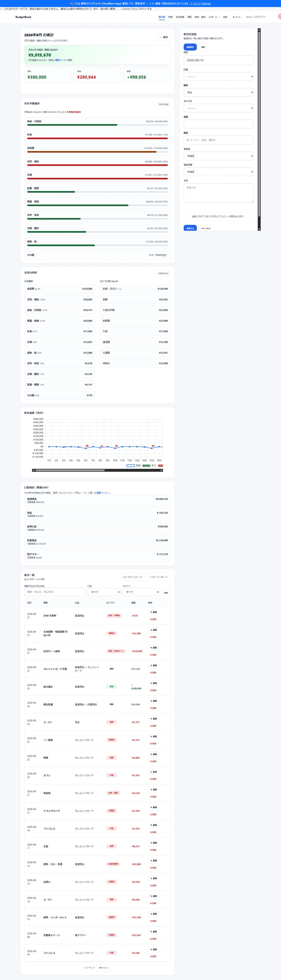281x980 pixels.
Task: Delete the クレジットカード引落 transaction
Action: [x=153, y=673]
